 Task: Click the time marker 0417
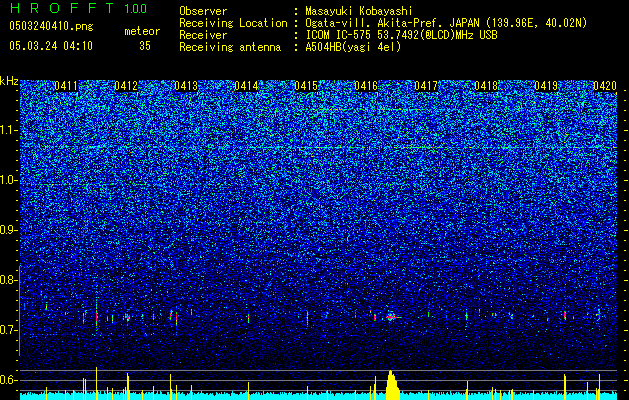point(426,86)
